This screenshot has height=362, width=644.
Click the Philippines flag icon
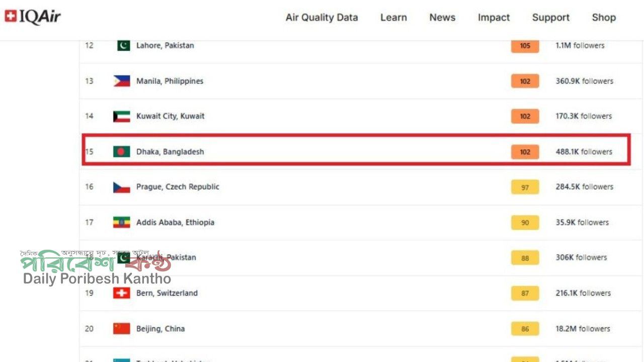[122, 81]
